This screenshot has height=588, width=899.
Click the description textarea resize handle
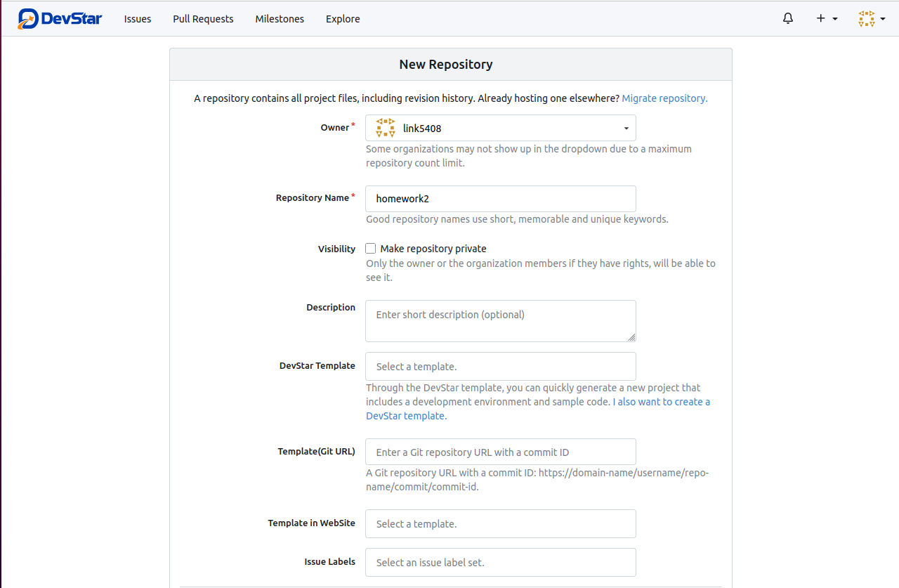[x=631, y=337]
